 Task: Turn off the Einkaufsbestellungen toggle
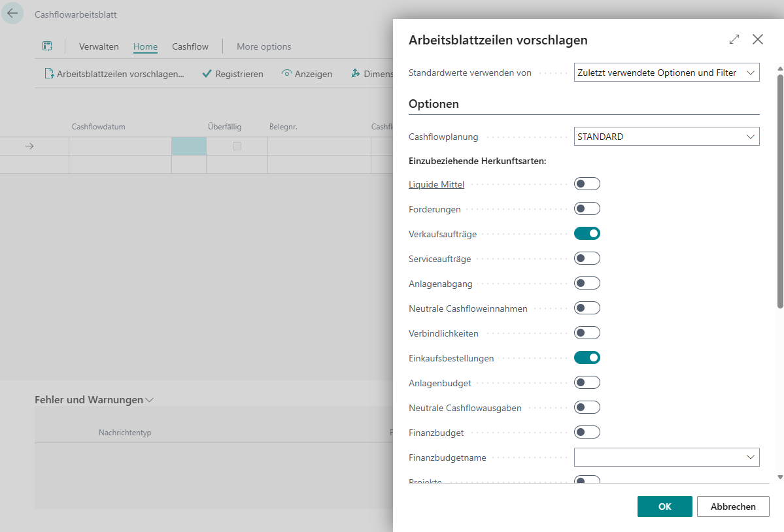click(x=587, y=358)
